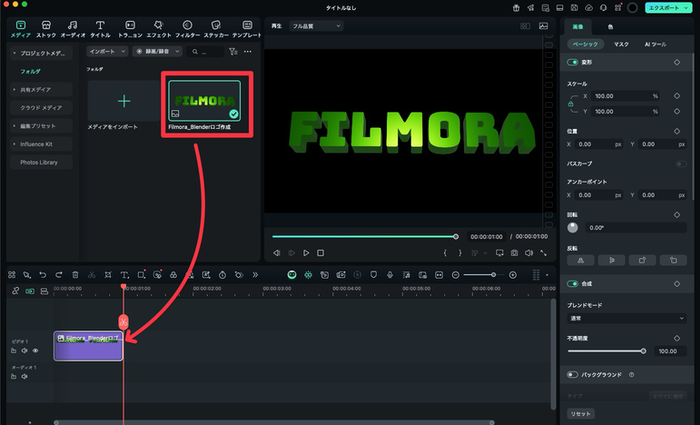
Task: Click the snapshot camera icon under preview
Action: click(x=514, y=253)
